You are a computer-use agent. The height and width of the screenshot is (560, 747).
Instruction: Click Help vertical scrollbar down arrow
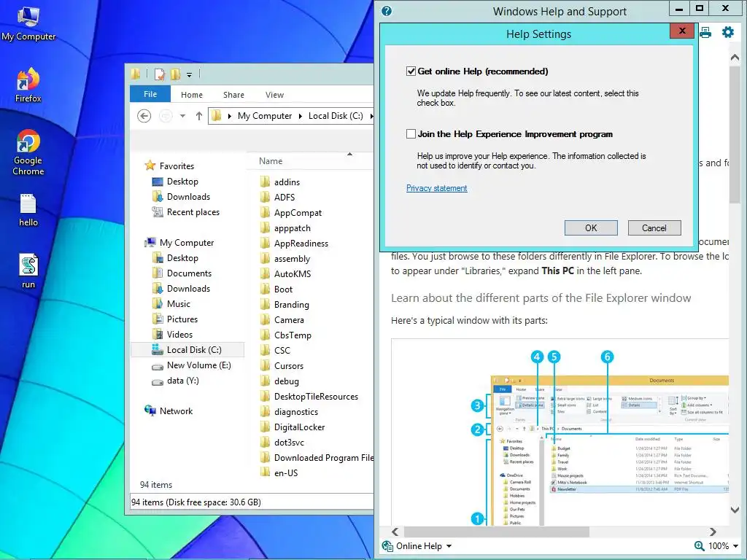[735, 510]
